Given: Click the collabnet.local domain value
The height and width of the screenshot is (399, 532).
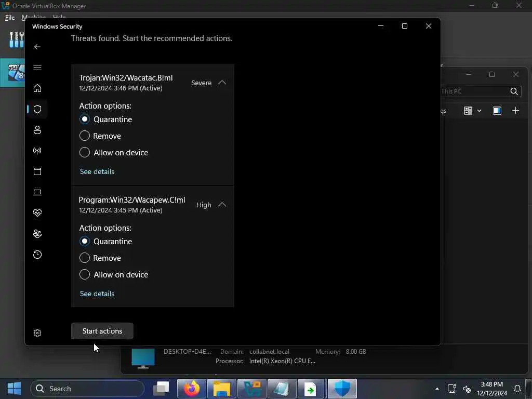Looking at the screenshot, I should (270, 352).
